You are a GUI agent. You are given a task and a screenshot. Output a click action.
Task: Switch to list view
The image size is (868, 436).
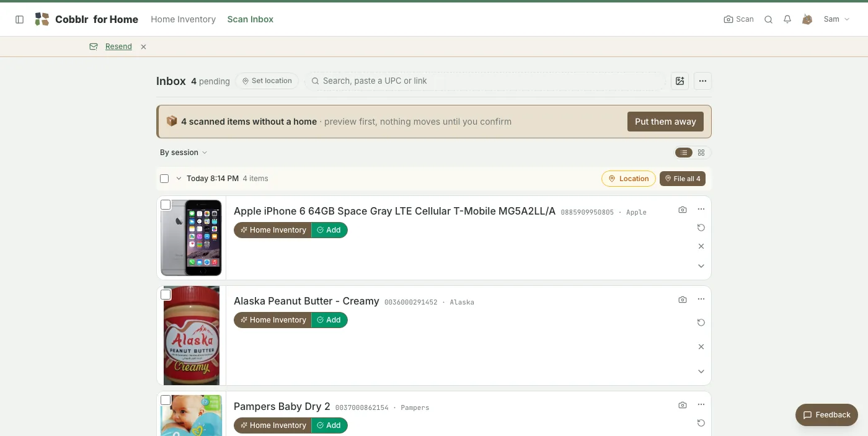[x=684, y=153]
